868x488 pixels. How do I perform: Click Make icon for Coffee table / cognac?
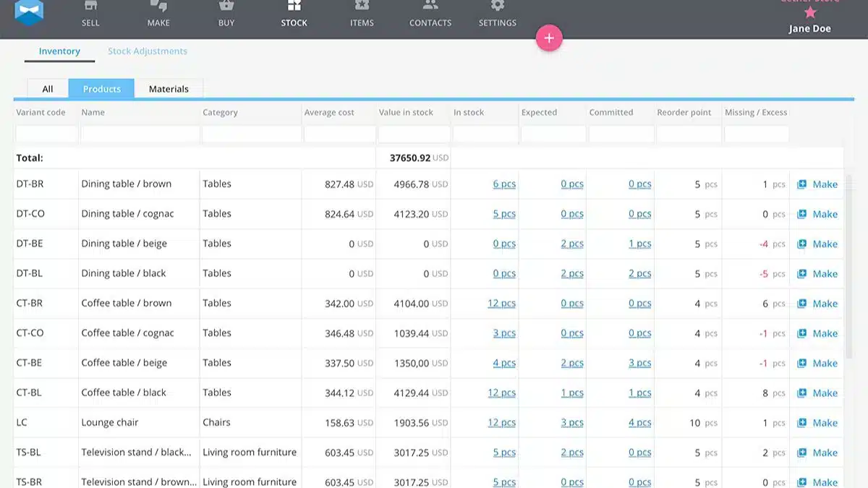(x=801, y=333)
